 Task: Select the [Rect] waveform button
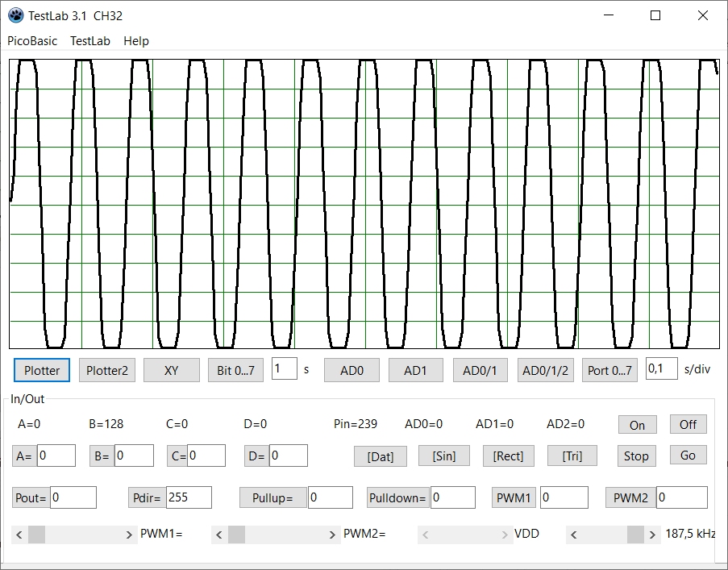click(508, 456)
